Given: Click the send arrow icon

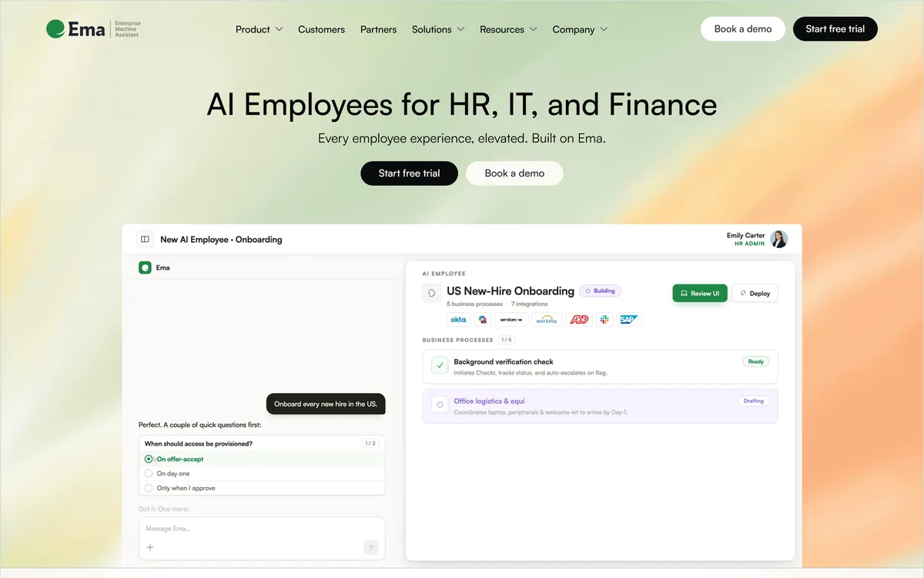Looking at the screenshot, I should click(371, 547).
